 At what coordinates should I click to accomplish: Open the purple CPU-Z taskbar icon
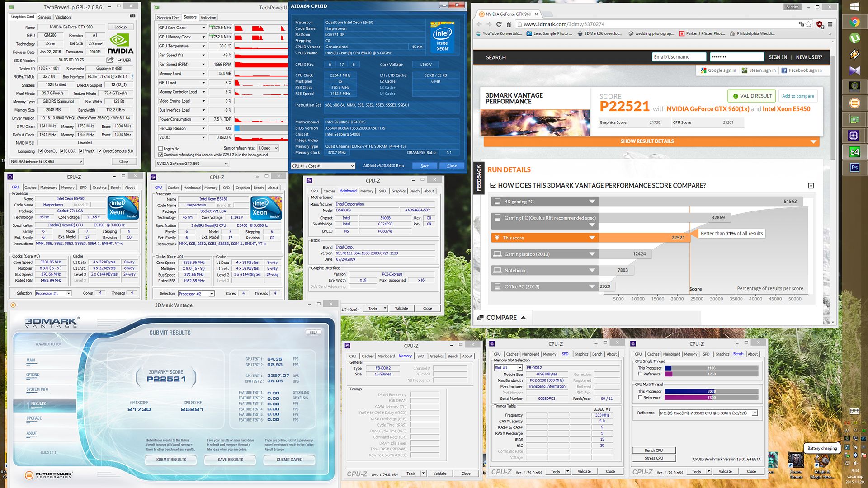coord(854,135)
